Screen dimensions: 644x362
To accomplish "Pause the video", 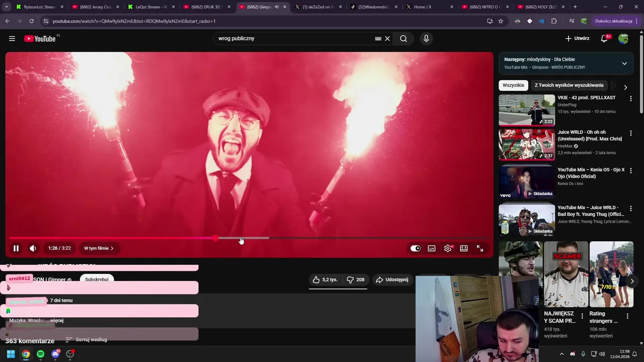I will coord(16,248).
